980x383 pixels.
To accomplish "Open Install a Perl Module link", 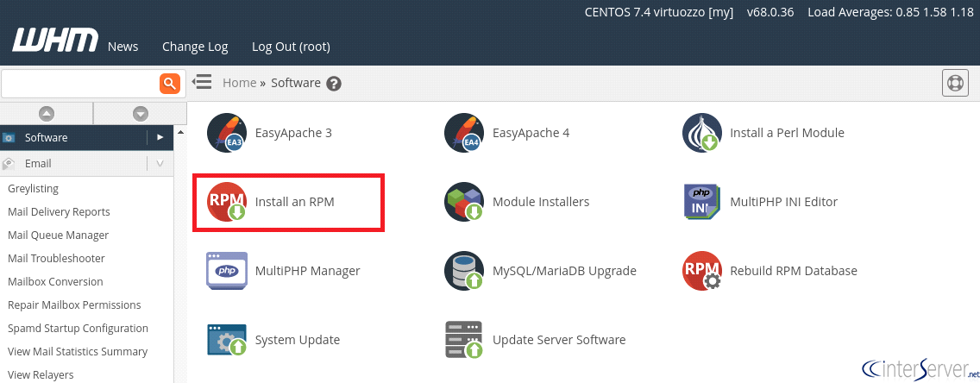I will tap(787, 133).
